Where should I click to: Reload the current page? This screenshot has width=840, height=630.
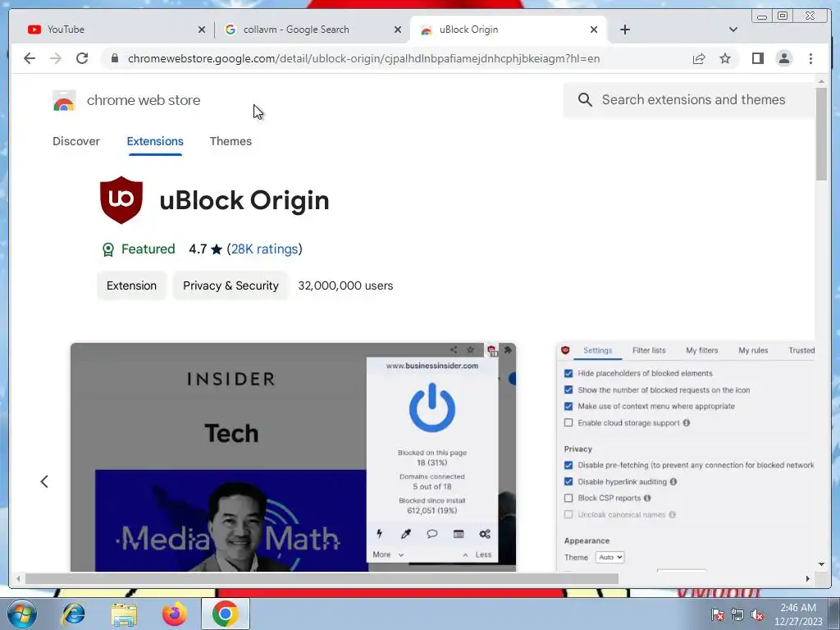click(82, 58)
